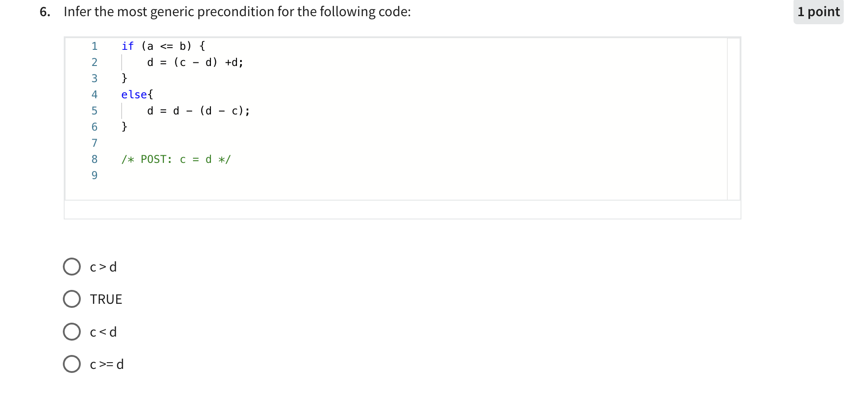Click empty line 7 in the code block
Image resolution: width=868 pixels, height=403 pixels.
coord(180,143)
